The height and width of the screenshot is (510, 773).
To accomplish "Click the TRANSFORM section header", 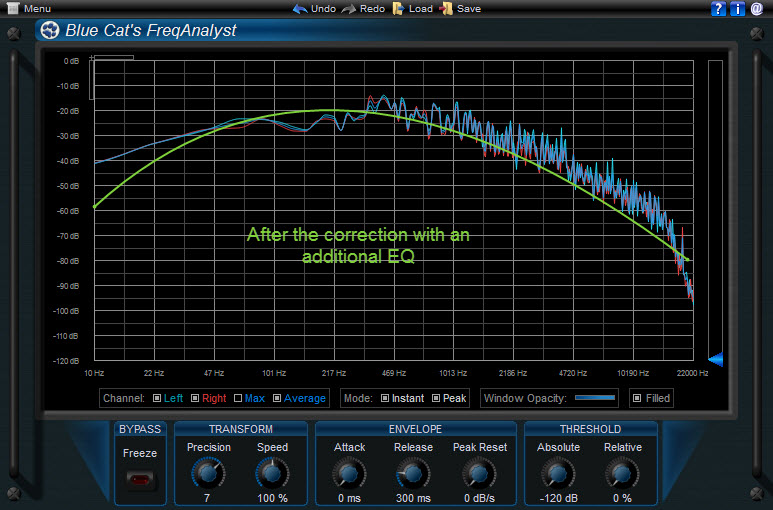I will pyautogui.click(x=241, y=429).
